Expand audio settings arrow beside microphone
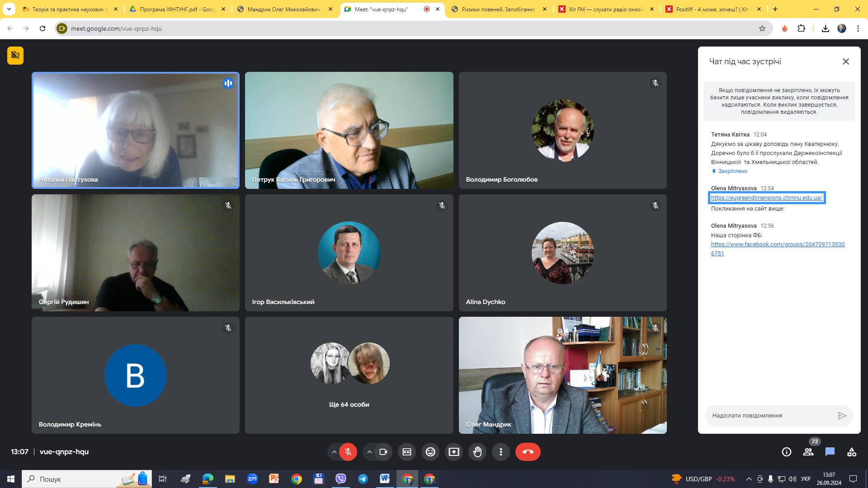This screenshot has height=488, width=868. pyautogui.click(x=334, y=452)
